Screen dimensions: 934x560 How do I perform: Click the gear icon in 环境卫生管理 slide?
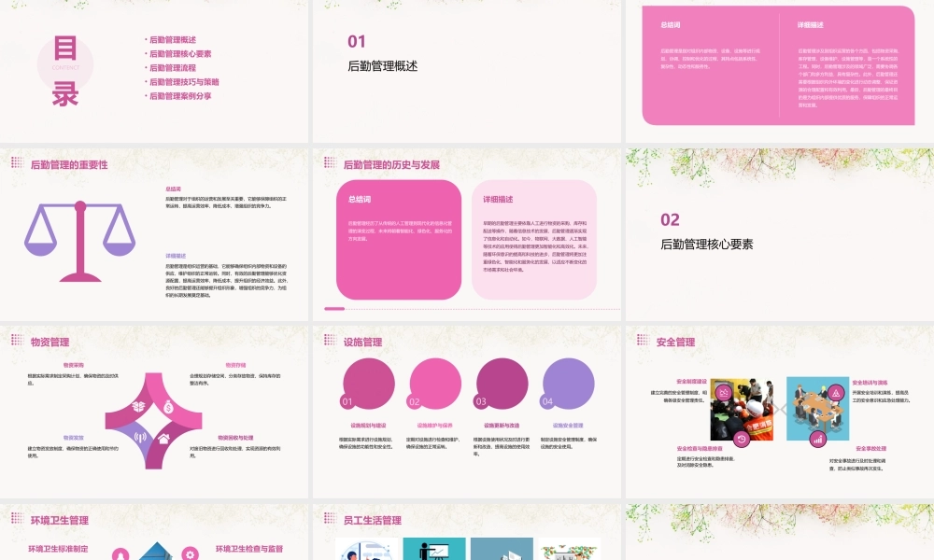(190, 554)
